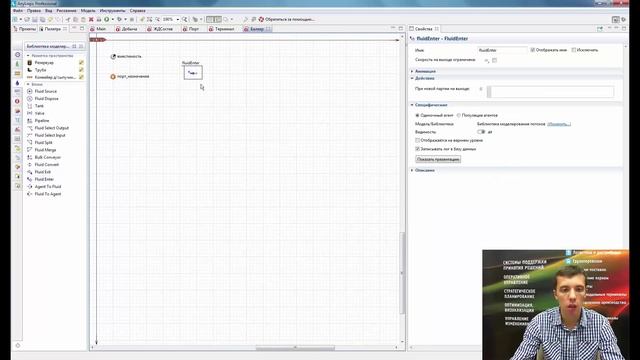
Task: Toggle the edit pencil beside Труба
Action: pos(81,70)
